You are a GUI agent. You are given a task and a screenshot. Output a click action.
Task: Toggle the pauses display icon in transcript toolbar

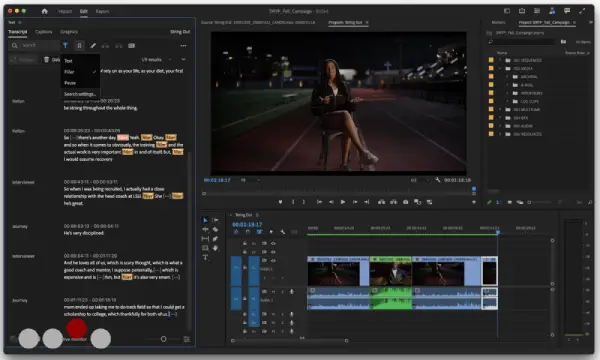[79, 46]
